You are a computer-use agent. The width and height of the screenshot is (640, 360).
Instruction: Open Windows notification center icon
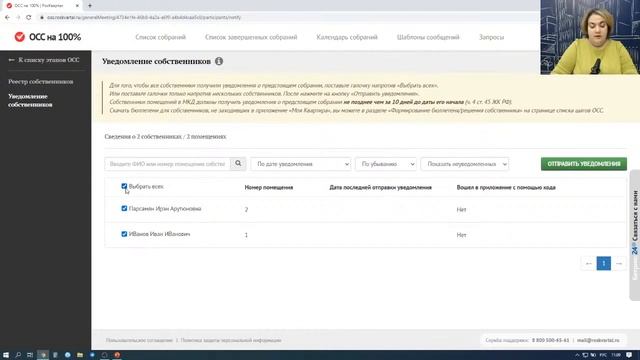(629, 355)
